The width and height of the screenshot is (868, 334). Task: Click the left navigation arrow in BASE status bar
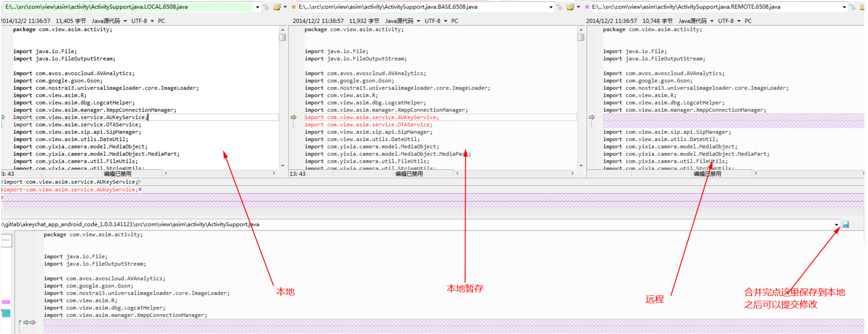point(457,173)
